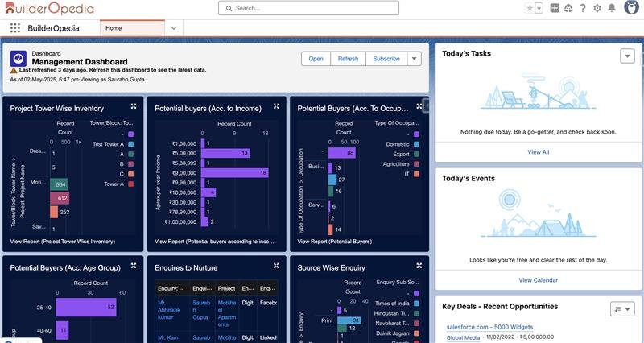Open the salesforce.com - 5000 Widgets opportunity
Screen dimensions: 644x343
click(489, 327)
